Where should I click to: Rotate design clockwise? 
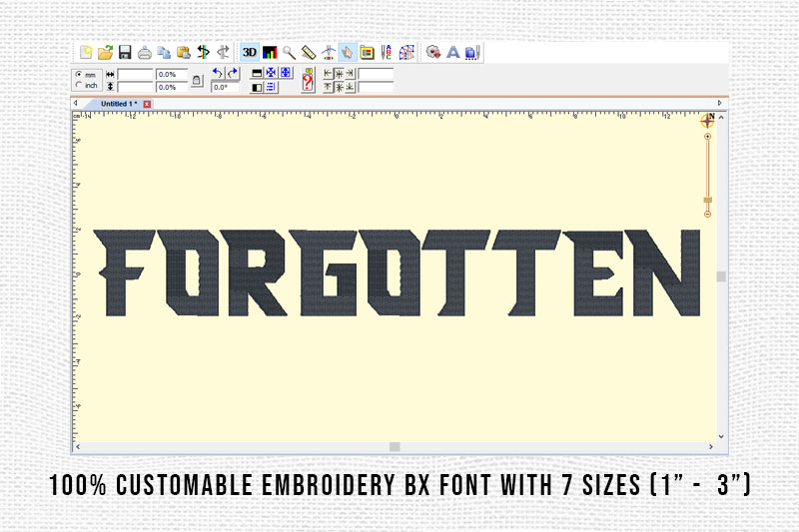coord(233,73)
